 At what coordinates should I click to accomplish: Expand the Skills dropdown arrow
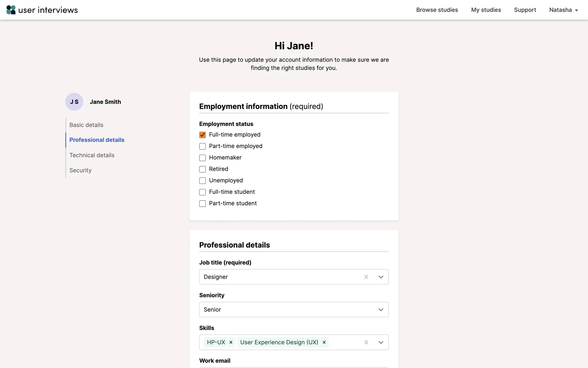click(x=381, y=342)
